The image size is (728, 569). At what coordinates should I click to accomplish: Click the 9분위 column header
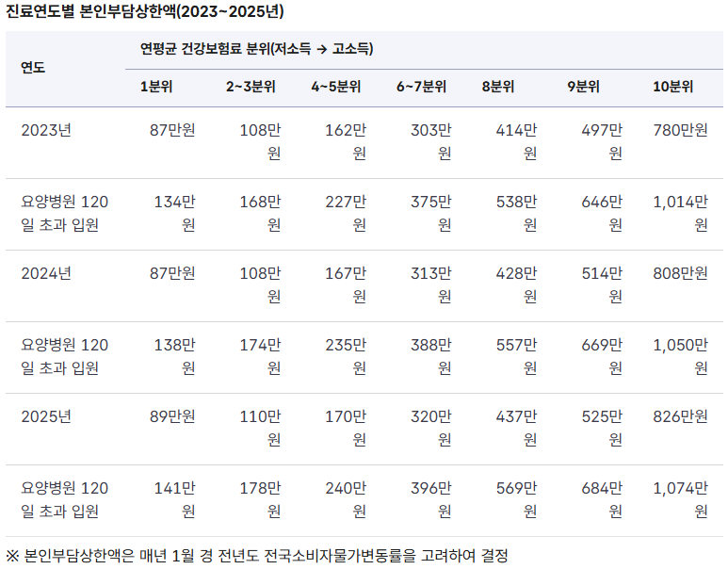[x=583, y=87]
